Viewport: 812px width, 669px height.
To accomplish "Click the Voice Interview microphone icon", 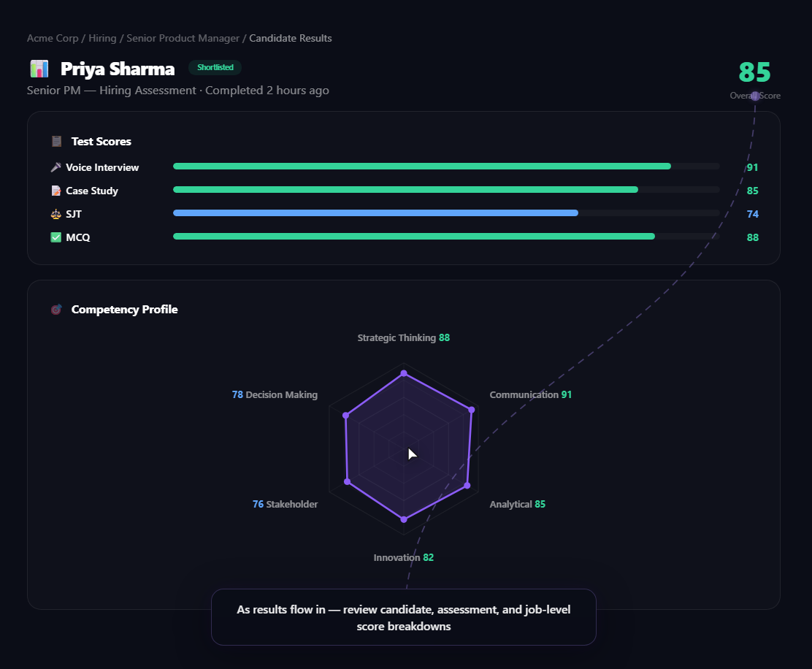I will pos(56,167).
